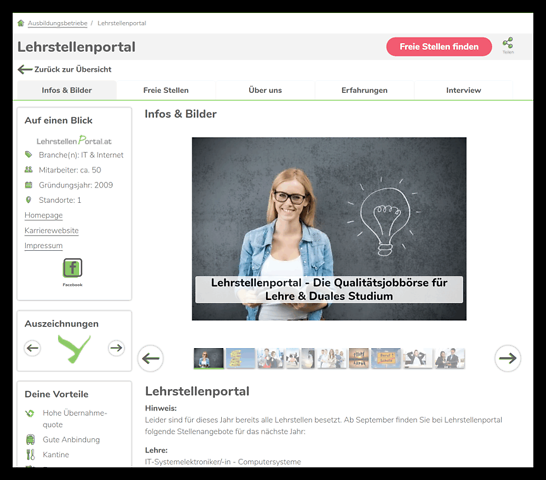The height and width of the screenshot is (480, 546).
Task: Select the seventh brown-toned gallery thumbnail
Action: [x=359, y=358]
